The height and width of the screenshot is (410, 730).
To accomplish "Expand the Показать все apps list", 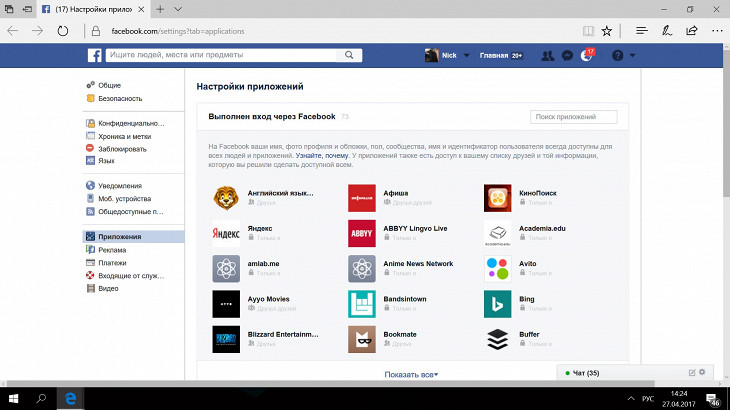I will 411,374.
